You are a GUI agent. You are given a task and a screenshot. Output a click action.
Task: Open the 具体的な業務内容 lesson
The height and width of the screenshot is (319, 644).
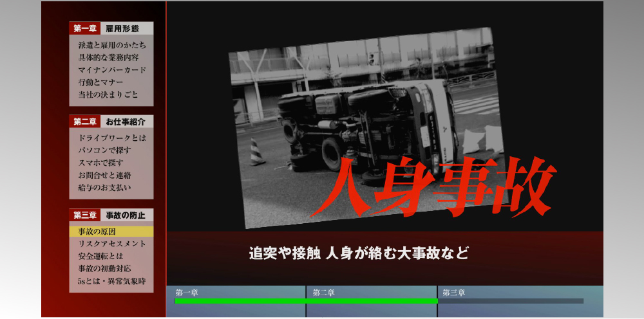pos(108,57)
